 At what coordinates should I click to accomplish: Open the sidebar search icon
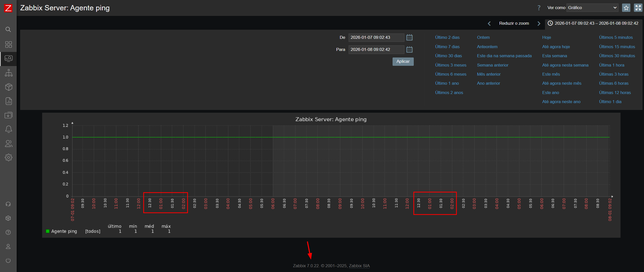(x=8, y=29)
